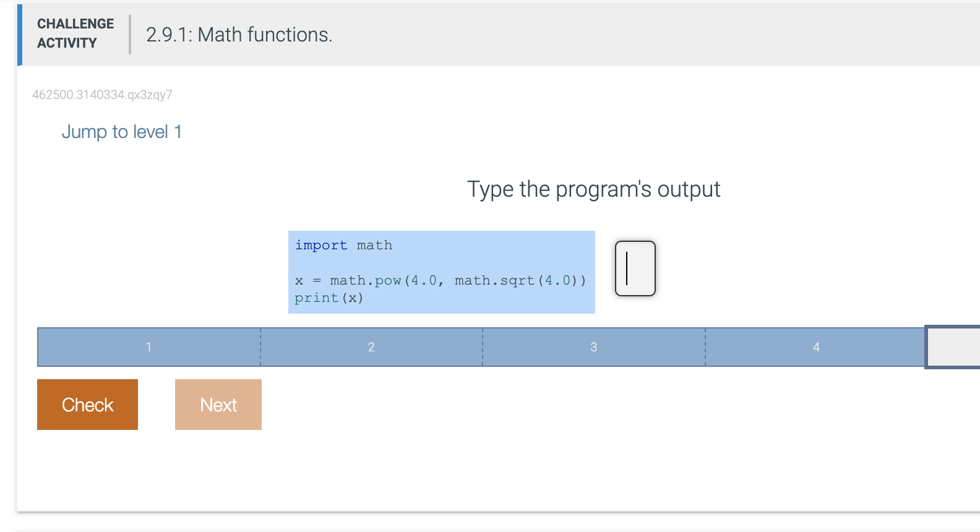The image size is (980, 532).
Task: Place cursor inside the answer entry field
Action: coord(635,268)
